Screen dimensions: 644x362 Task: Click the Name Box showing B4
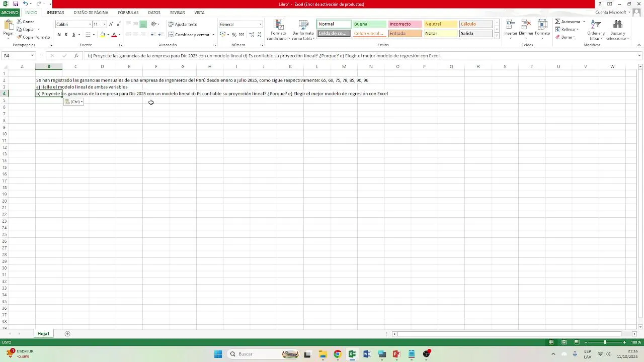click(18, 56)
